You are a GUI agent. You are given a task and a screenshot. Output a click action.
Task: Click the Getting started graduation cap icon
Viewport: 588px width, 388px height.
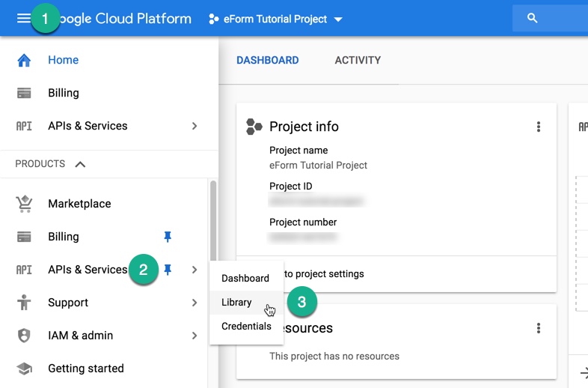pos(24,369)
